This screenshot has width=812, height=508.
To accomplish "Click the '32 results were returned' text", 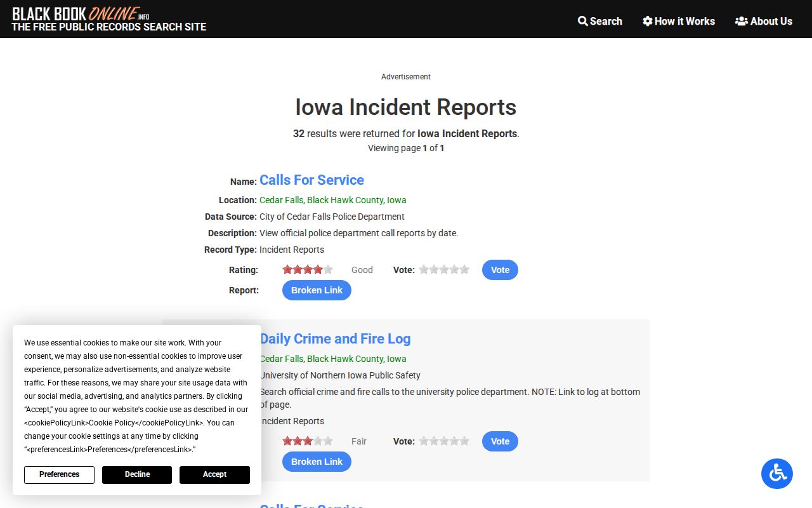I will 406,133.
